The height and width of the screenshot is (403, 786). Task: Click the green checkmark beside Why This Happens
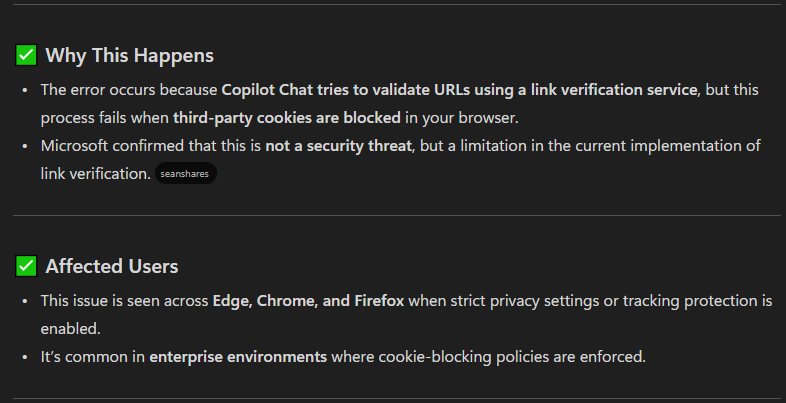27,55
